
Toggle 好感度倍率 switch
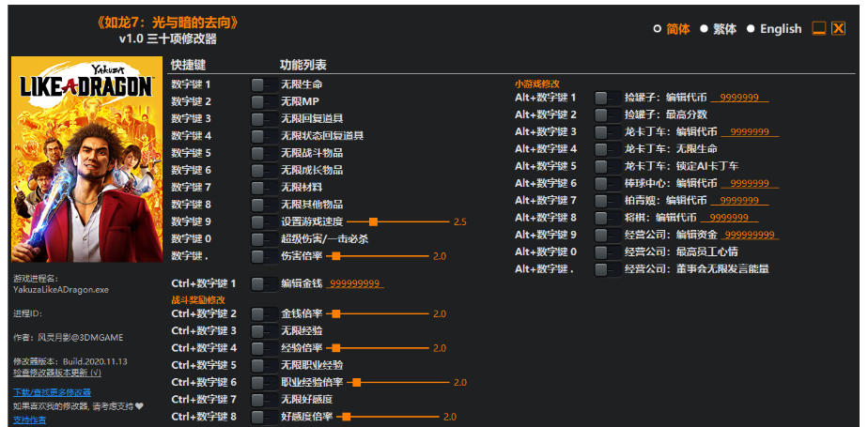click(263, 417)
